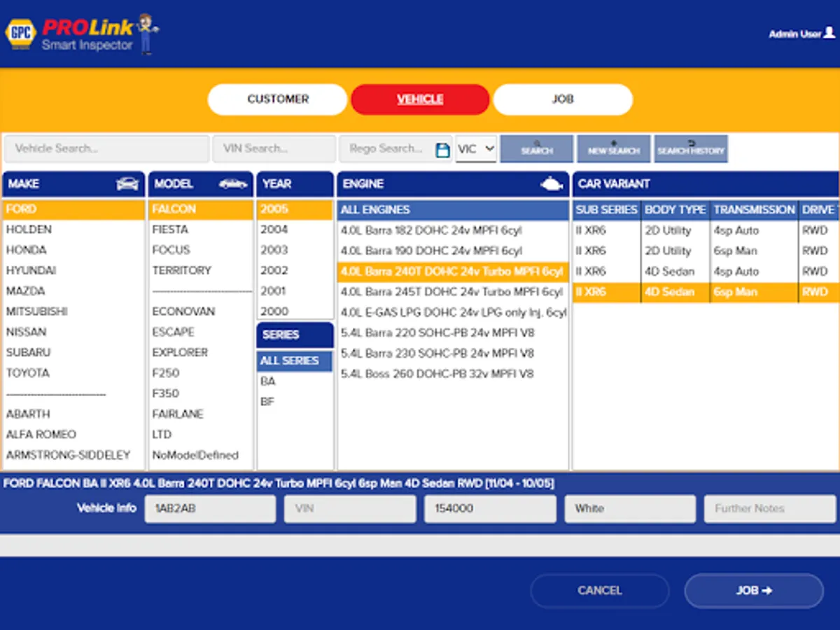Screen dimensions: 840x630
Task: Select year 2003
Action: coord(295,250)
